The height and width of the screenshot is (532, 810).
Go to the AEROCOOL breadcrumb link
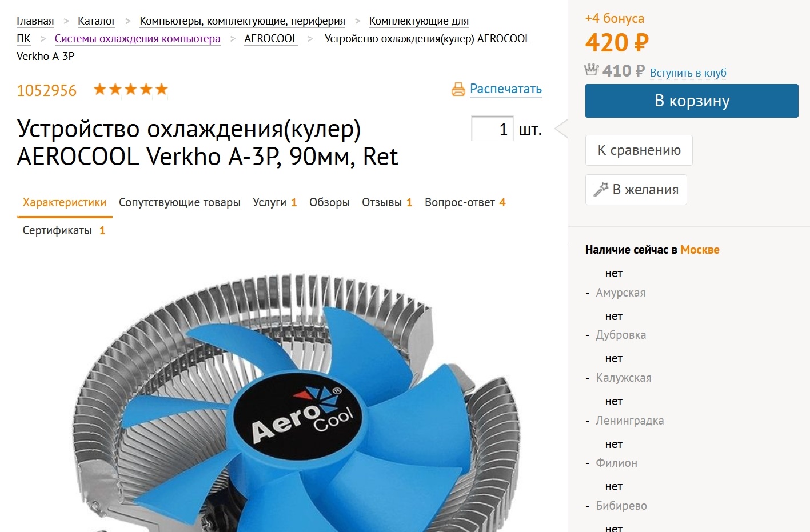point(271,39)
